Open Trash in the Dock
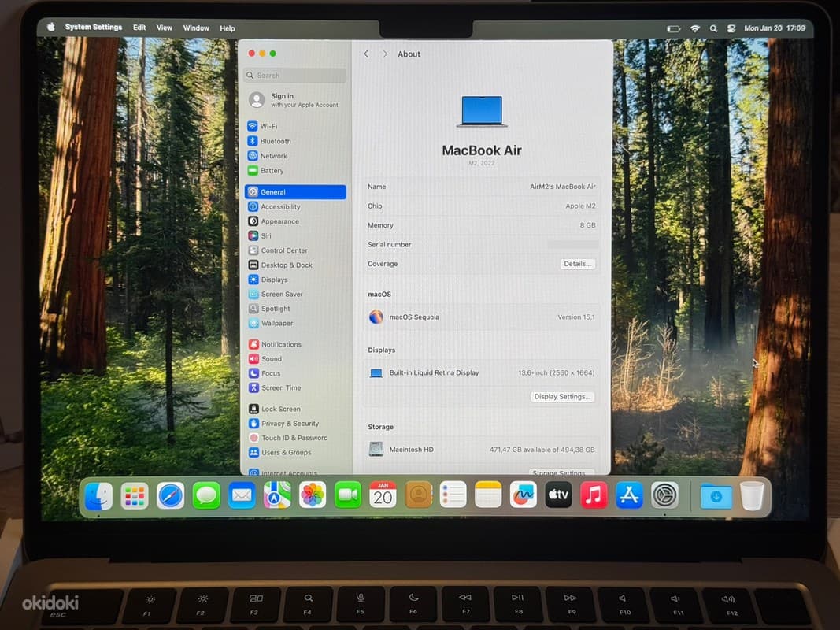The height and width of the screenshot is (630, 840). pos(752,495)
